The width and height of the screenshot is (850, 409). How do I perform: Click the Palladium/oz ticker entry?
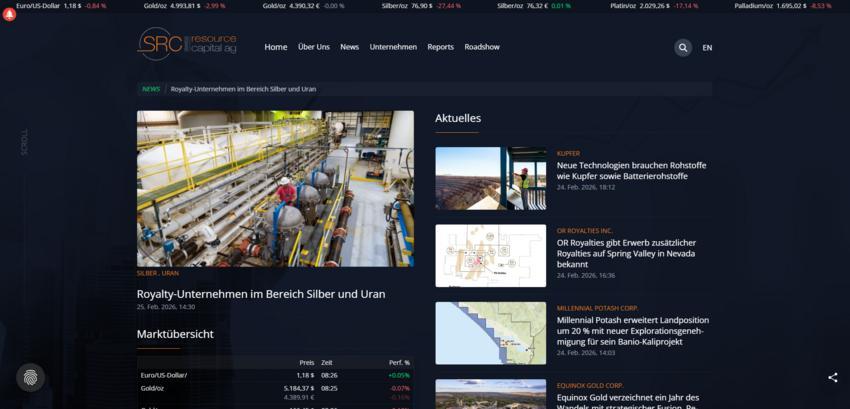point(783,6)
